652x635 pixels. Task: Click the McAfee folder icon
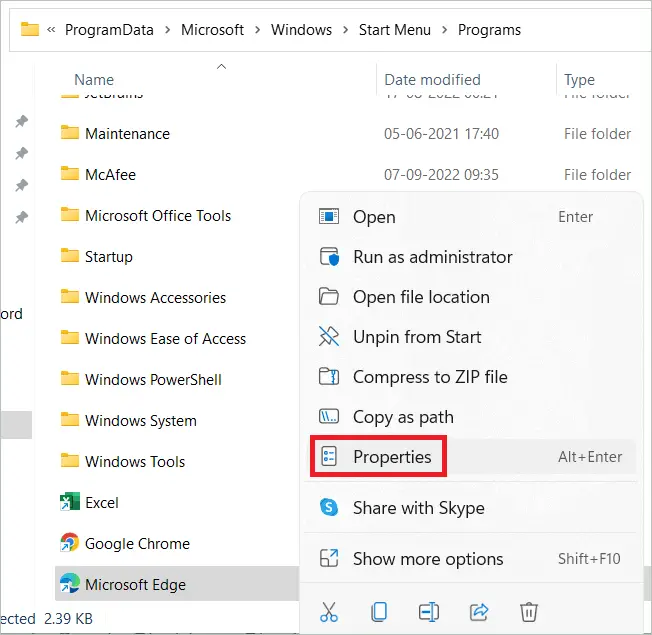[x=69, y=173]
